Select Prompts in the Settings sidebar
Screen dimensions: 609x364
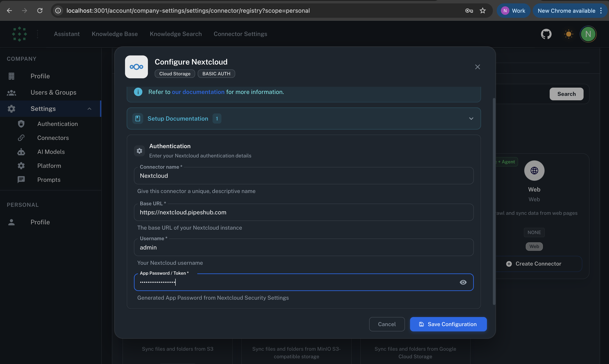click(x=49, y=179)
